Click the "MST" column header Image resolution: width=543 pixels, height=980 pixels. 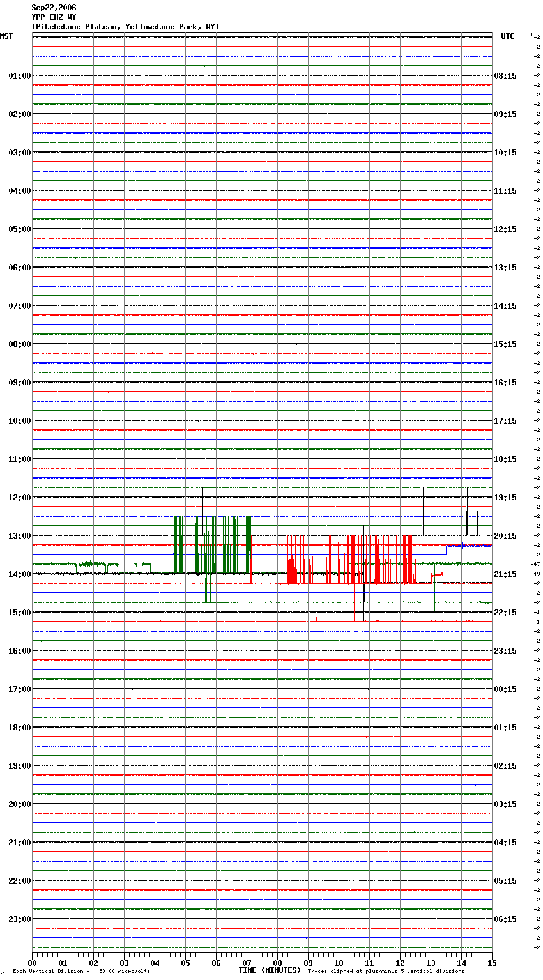click(6, 36)
